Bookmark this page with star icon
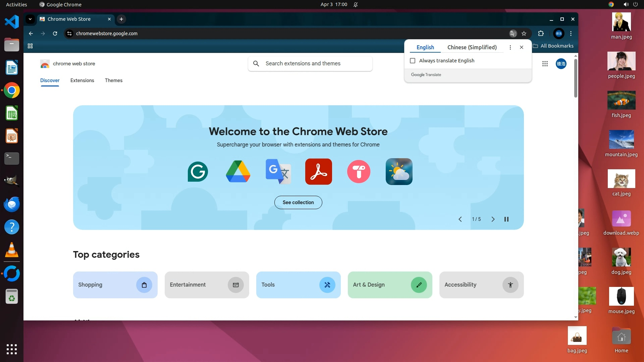Image resolution: width=644 pixels, height=362 pixels. (524, 34)
